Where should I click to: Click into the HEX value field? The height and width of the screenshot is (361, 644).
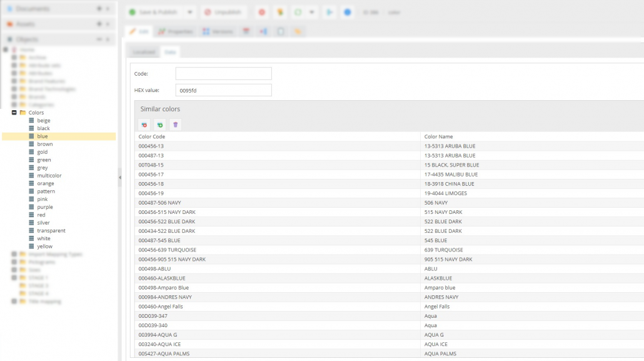(x=223, y=90)
